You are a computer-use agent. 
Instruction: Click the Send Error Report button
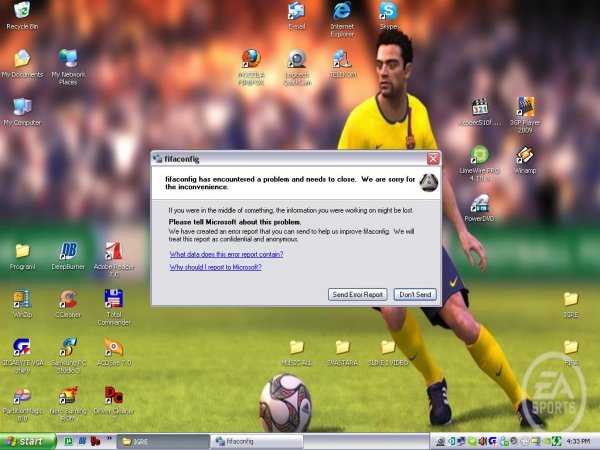[358, 294]
